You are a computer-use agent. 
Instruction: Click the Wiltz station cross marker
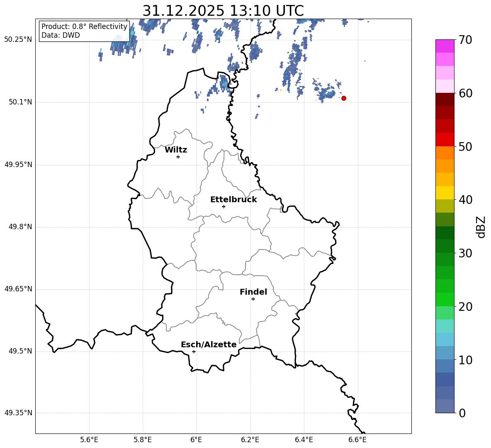pos(178,157)
